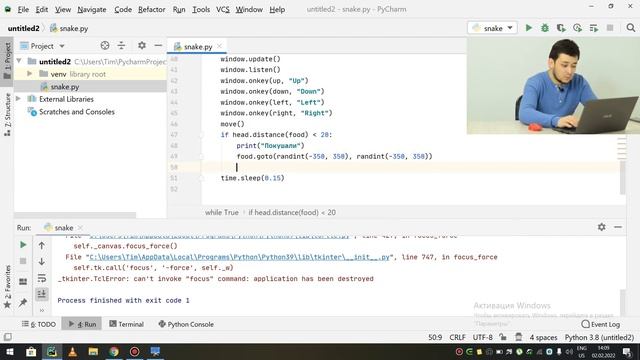The image size is (640, 360).
Task: Click the while True breadcrumb
Action: [222, 212]
